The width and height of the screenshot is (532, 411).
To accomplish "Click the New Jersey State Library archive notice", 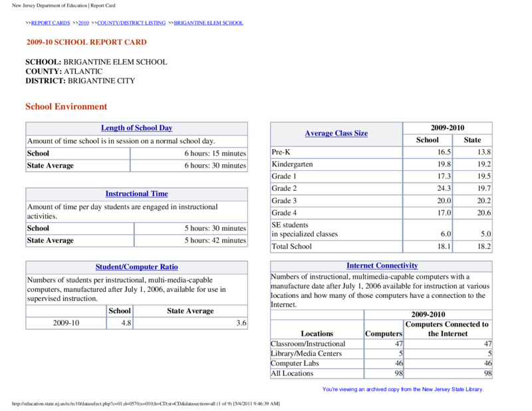I will 403,389.
